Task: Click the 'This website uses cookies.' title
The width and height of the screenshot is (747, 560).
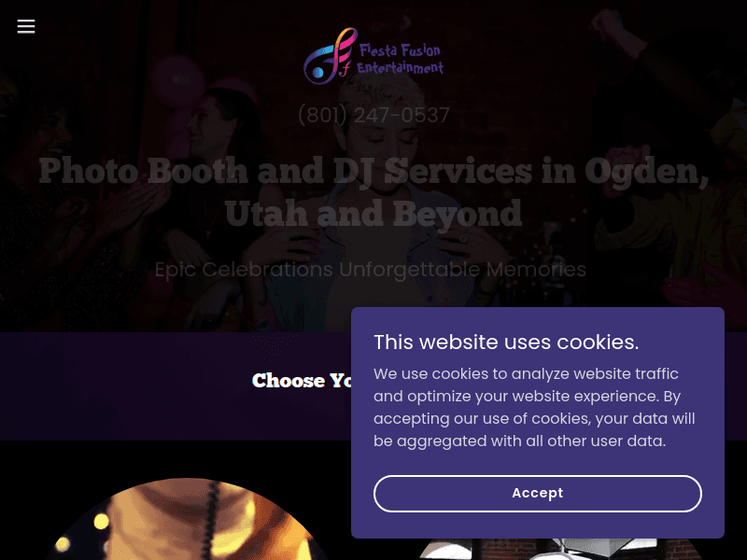Action: (x=506, y=342)
